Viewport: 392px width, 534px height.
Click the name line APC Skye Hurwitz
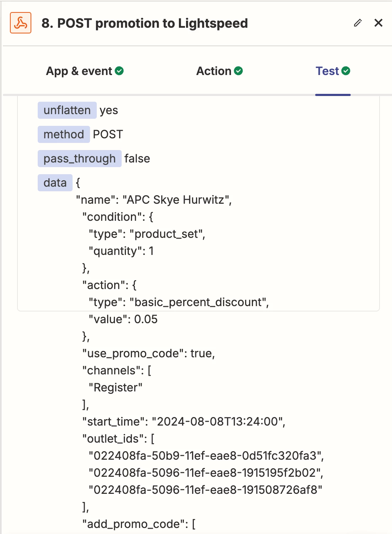154,200
